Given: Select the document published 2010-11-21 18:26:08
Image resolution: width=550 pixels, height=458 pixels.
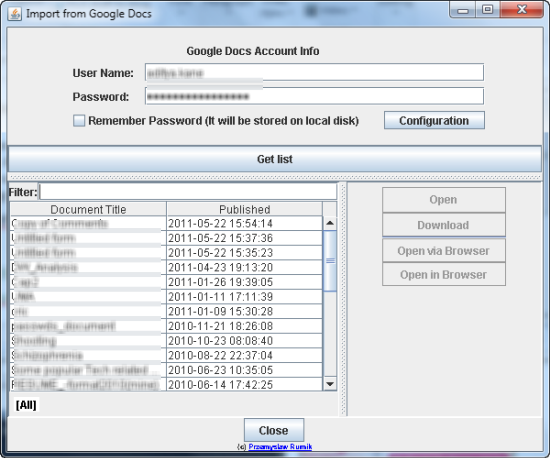Looking at the screenshot, I should coord(166,326).
